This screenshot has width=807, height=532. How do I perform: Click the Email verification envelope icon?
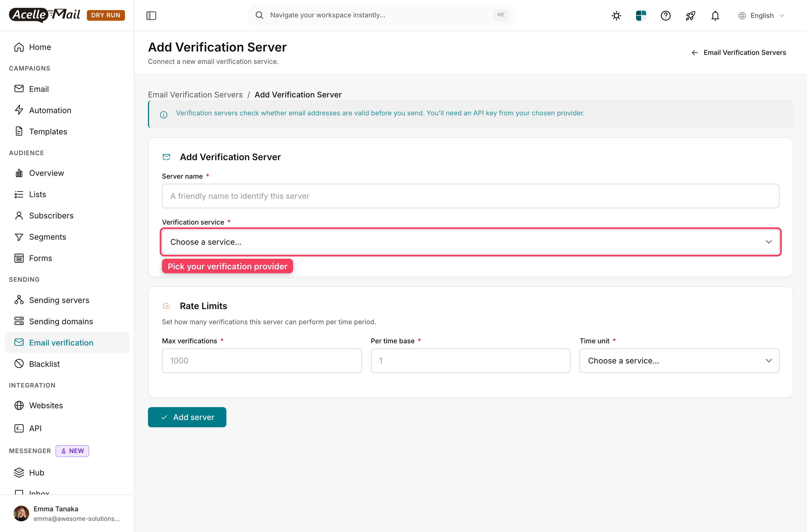19,342
